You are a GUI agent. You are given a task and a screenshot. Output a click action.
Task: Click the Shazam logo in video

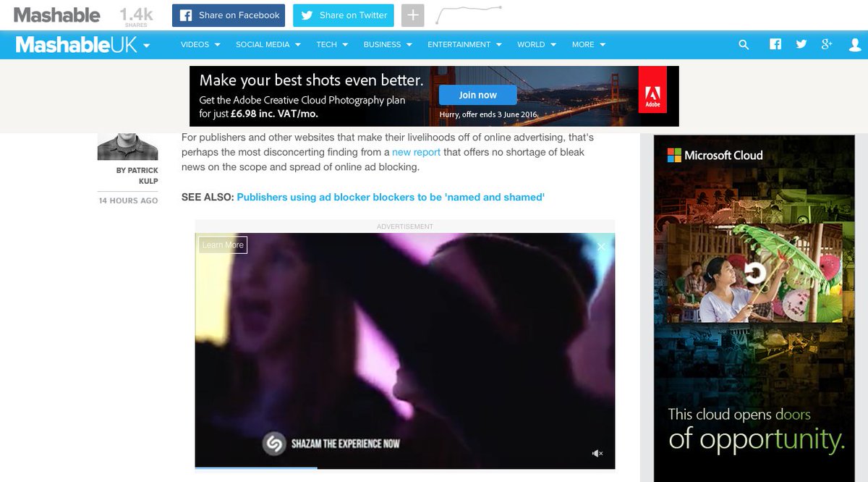274,443
